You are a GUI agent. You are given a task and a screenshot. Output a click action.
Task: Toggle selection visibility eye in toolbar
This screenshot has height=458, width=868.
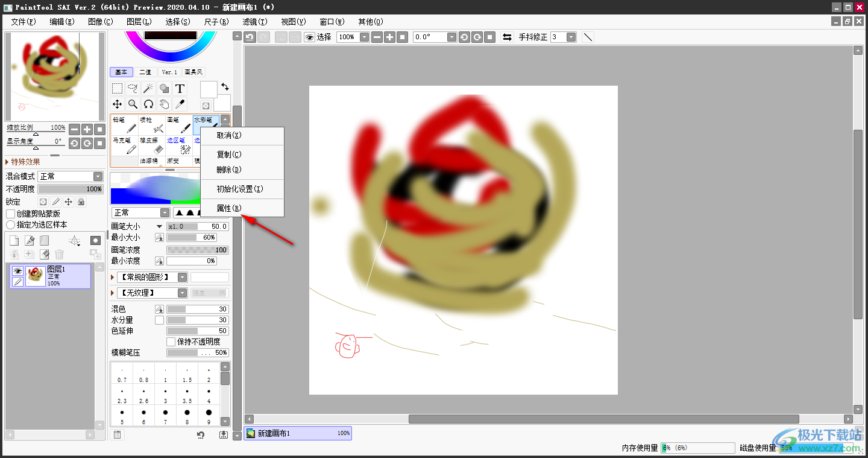[x=309, y=37]
